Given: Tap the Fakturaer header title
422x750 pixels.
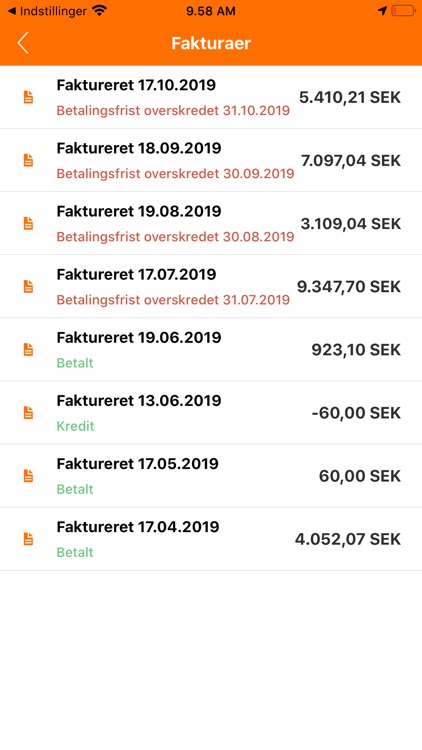Looking at the screenshot, I should coord(211,43).
